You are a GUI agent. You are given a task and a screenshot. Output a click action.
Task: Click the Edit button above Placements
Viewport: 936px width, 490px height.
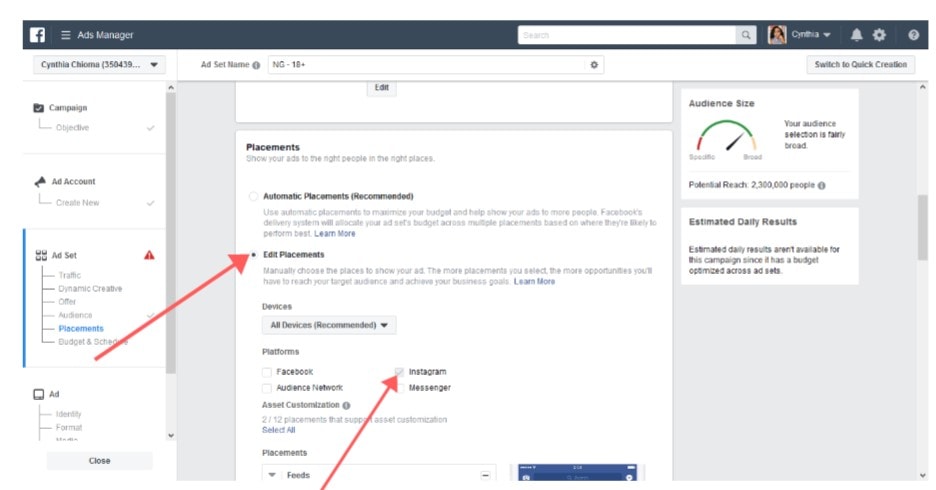coord(381,88)
